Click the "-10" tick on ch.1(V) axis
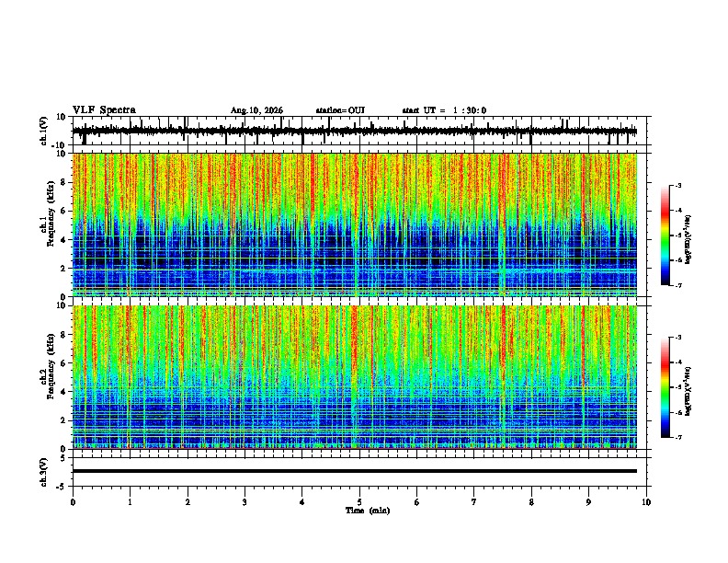Image resolution: width=728 pixels, height=563 pixels. 60,144
